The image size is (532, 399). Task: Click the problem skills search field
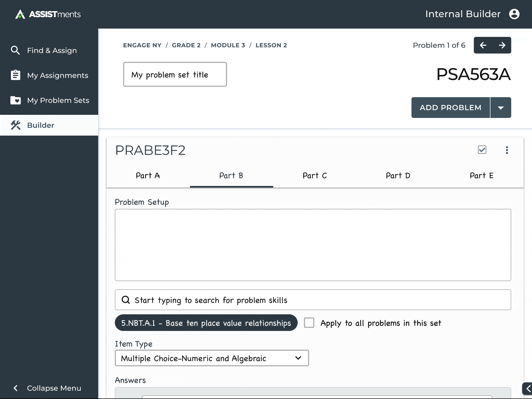point(313,300)
